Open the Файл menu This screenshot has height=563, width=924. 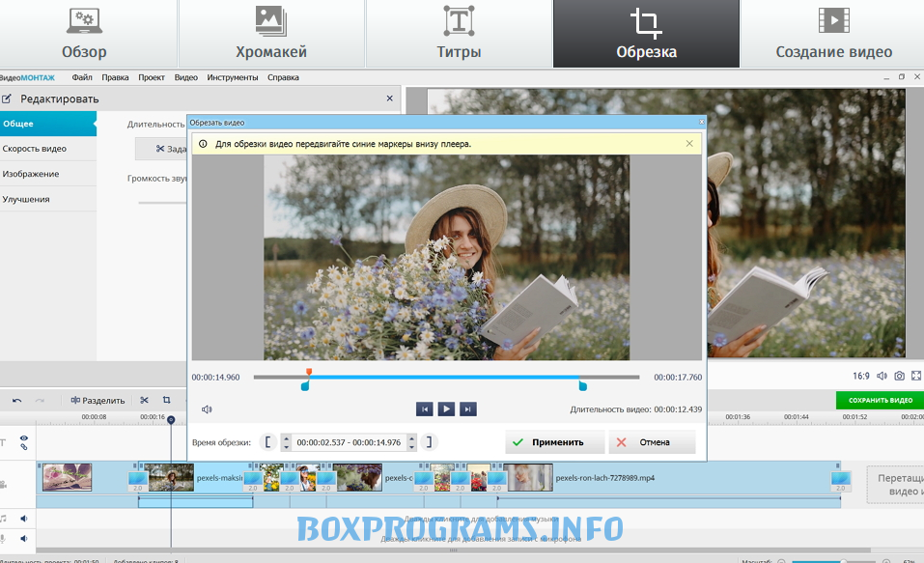[82, 77]
